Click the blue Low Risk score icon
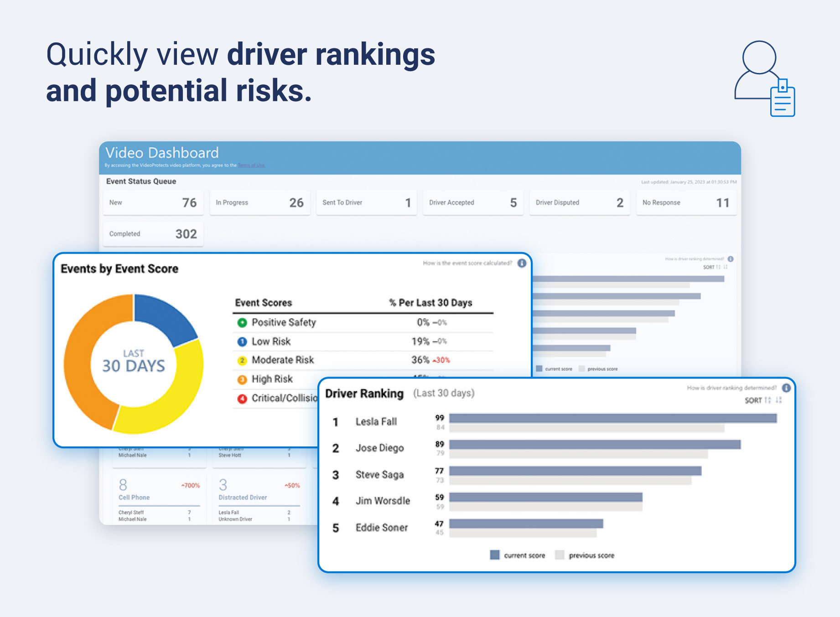840x617 pixels. coord(242,342)
